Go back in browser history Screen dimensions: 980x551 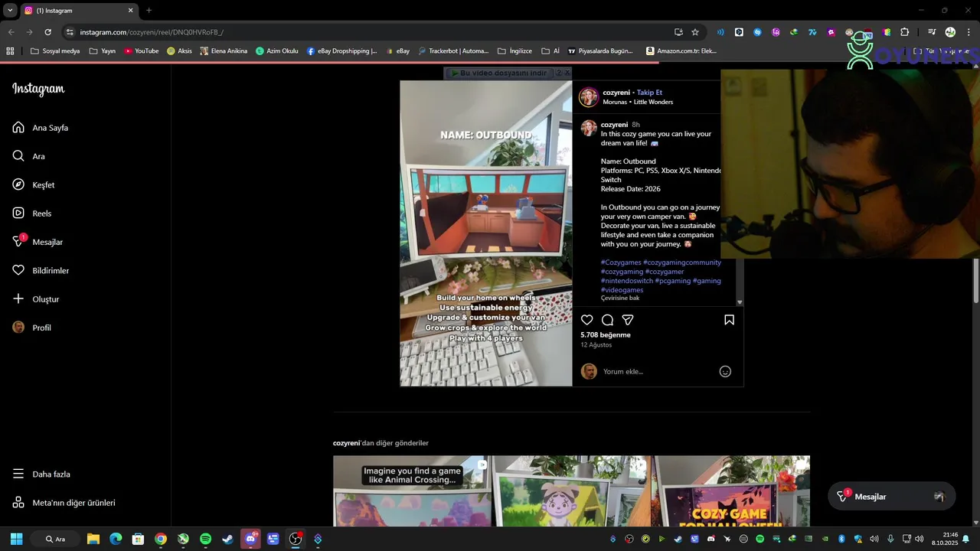pyautogui.click(x=11, y=32)
